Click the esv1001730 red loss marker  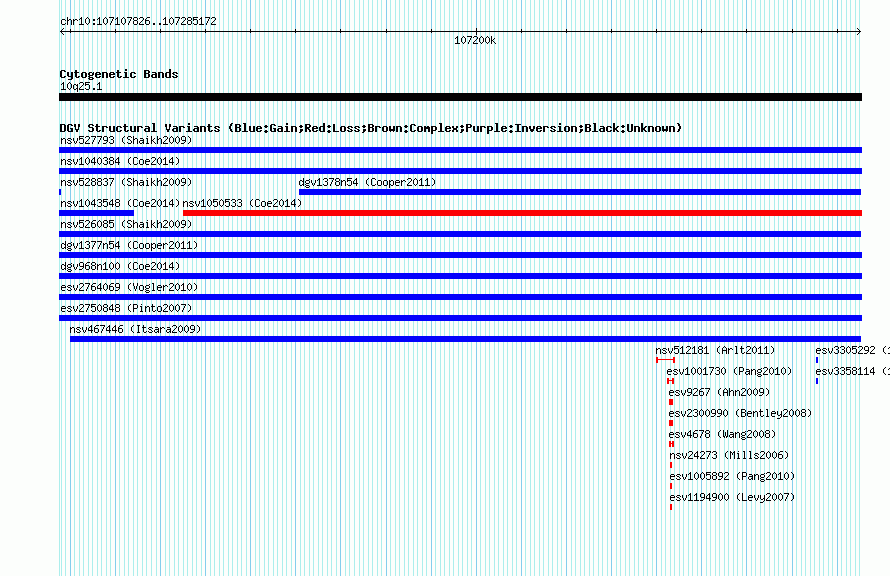tap(670, 381)
